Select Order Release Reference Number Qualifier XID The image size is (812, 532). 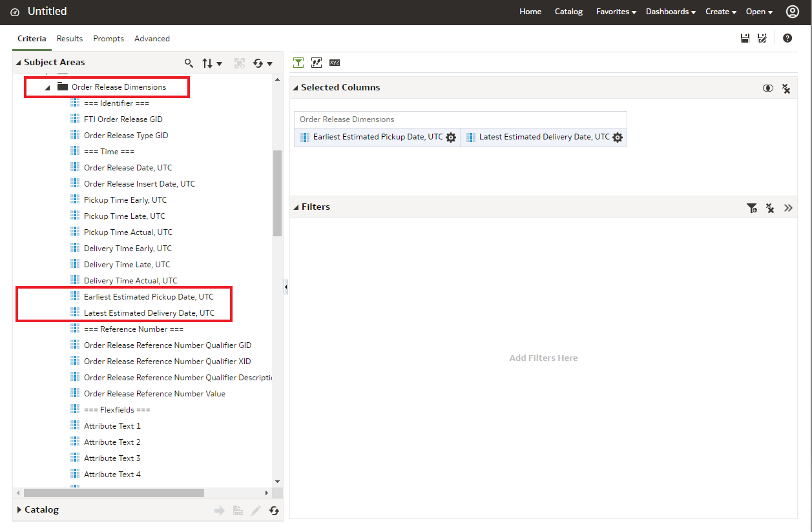167,362
